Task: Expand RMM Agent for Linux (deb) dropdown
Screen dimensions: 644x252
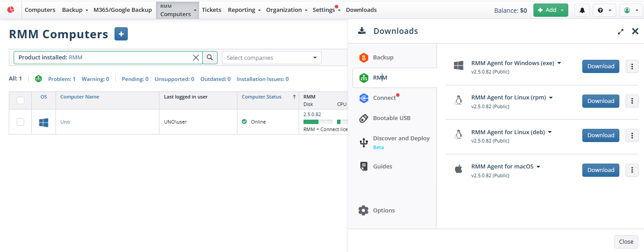Action: click(x=550, y=132)
